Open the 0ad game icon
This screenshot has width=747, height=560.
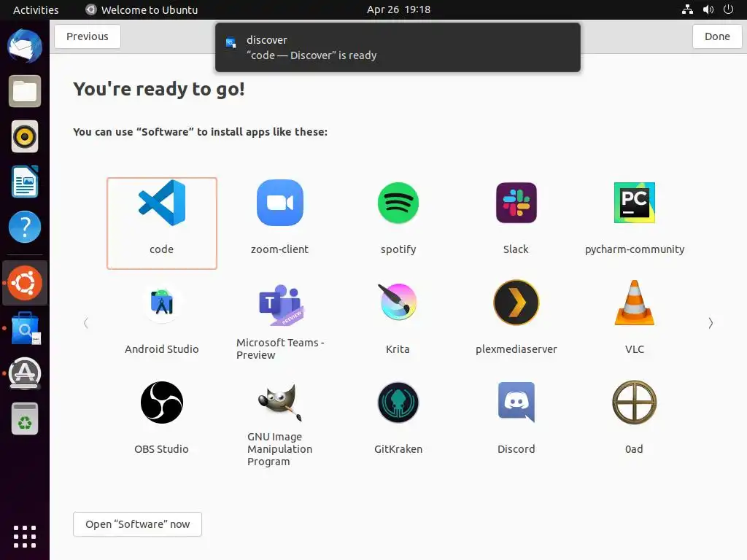pyautogui.click(x=635, y=402)
